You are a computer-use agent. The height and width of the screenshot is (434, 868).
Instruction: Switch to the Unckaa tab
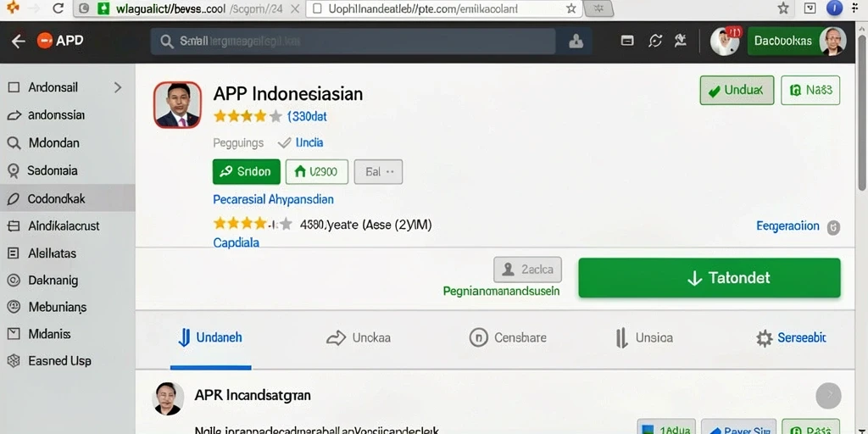coord(359,337)
